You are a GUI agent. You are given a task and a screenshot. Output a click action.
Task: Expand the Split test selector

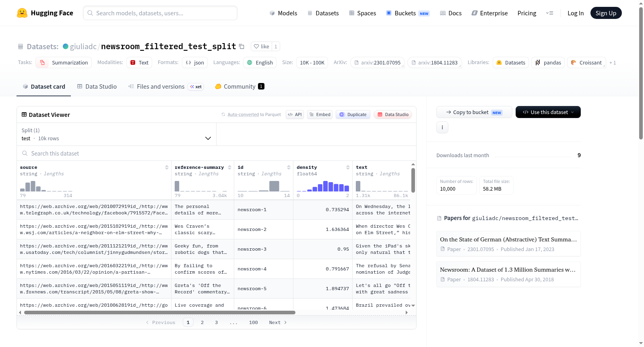pos(116,134)
